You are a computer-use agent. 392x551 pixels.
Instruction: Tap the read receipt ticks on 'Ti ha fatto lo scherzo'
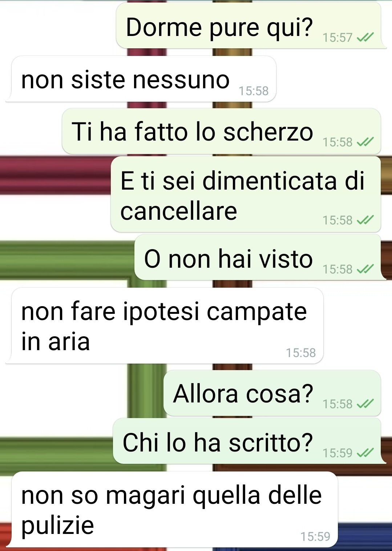tap(365, 142)
